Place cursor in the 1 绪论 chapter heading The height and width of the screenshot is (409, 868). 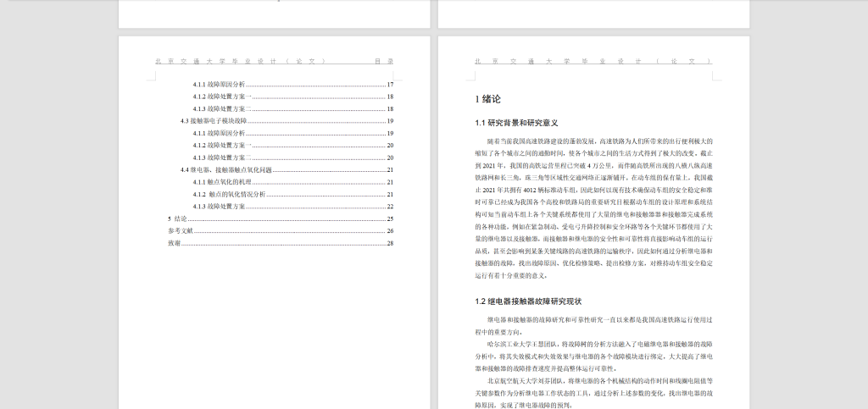pyautogui.click(x=488, y=99)
